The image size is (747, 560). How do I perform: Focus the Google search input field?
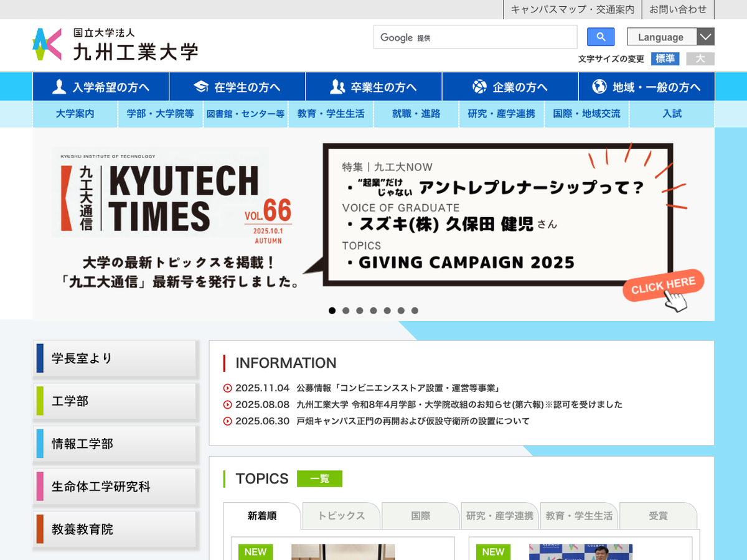point(476,37)
